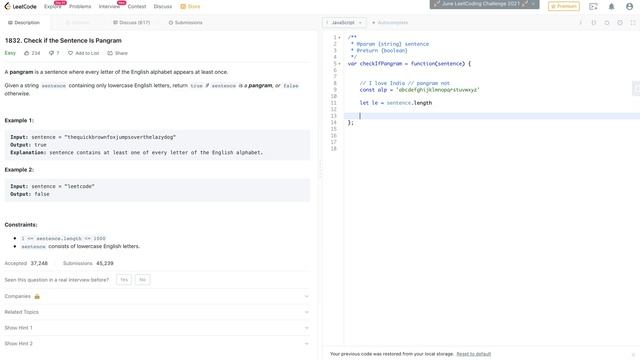Open the Discuss menu in top navigation
The image size is (640, 360).
[163, 7]
